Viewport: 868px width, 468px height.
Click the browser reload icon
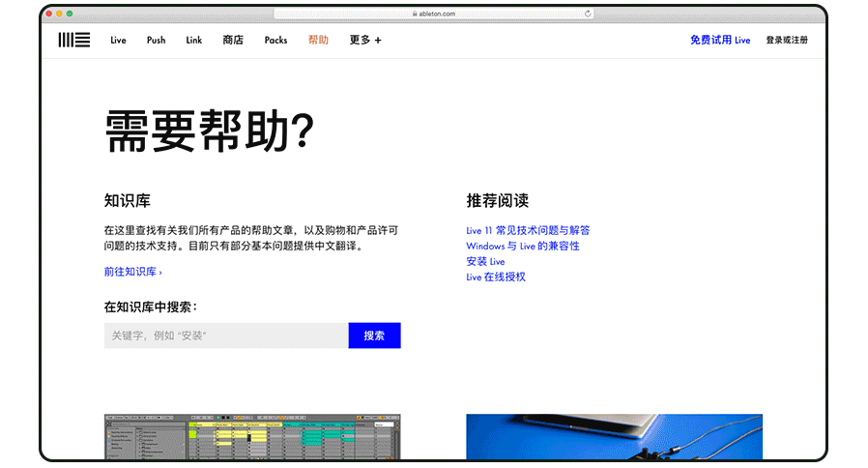(x=588, y=14)
